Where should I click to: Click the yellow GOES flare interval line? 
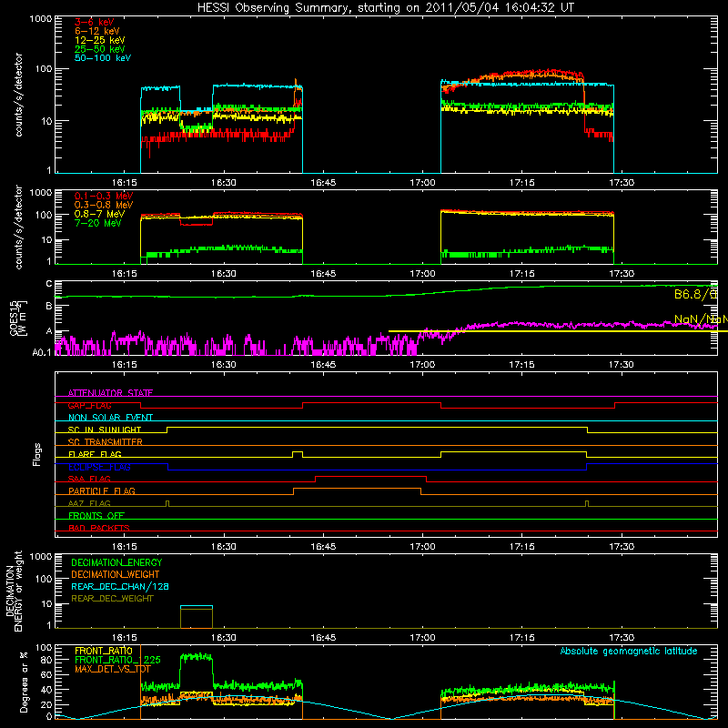click(558, 331)
